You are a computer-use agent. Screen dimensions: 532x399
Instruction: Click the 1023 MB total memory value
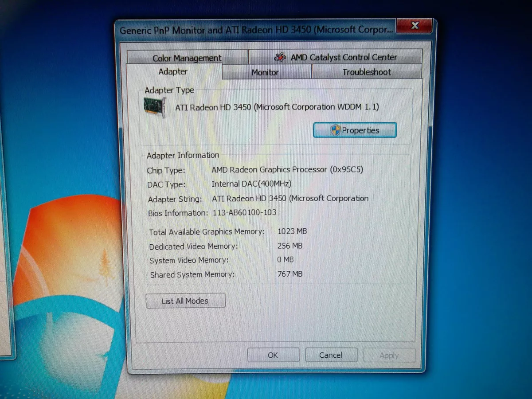click(292, 231)
